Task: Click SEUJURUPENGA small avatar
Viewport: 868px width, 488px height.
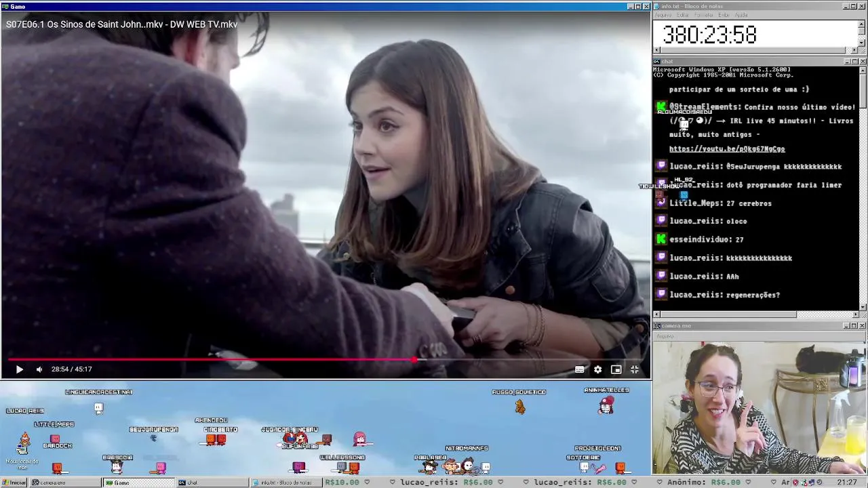Action: point(153,438)
